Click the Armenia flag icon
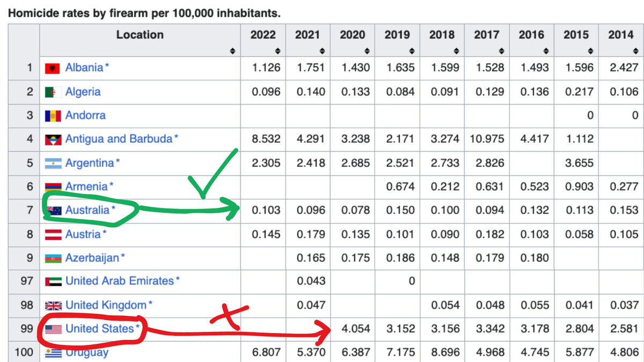644x362 pixels. tap(53, 187)
